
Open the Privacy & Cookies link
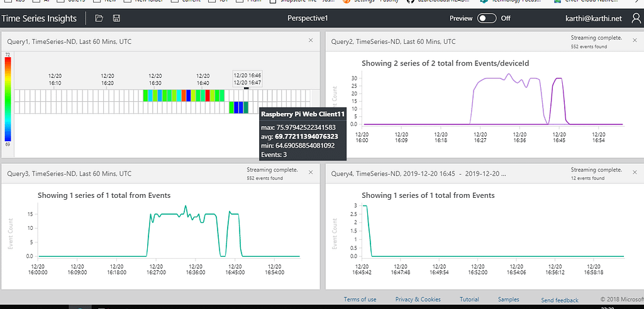coord(418,300)
